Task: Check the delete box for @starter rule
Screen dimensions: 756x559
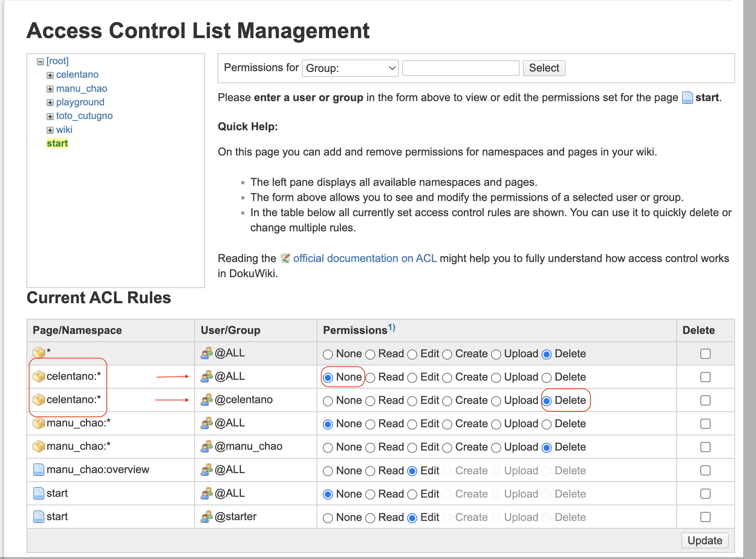Action: click(705, 517)
